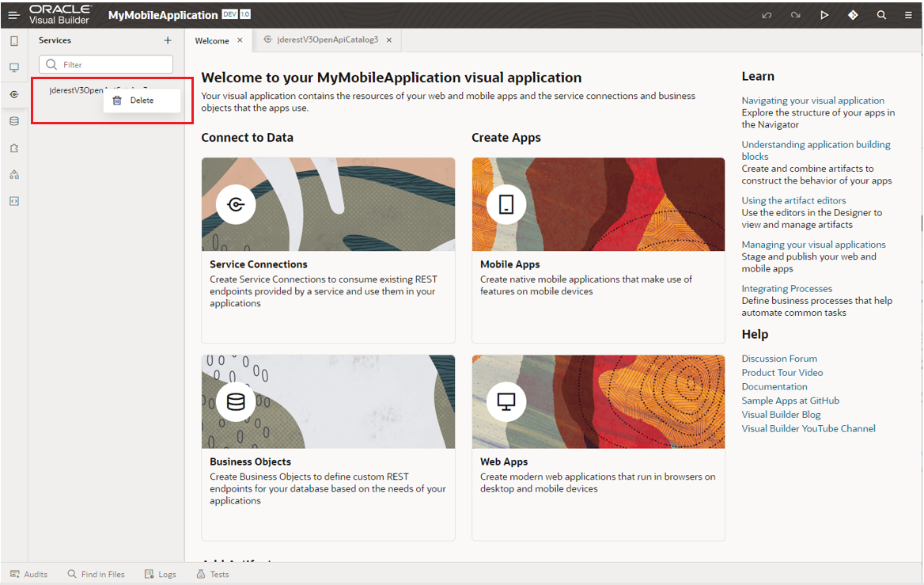
Task: Open Integrating Processes link
Action: pos(786,288)
